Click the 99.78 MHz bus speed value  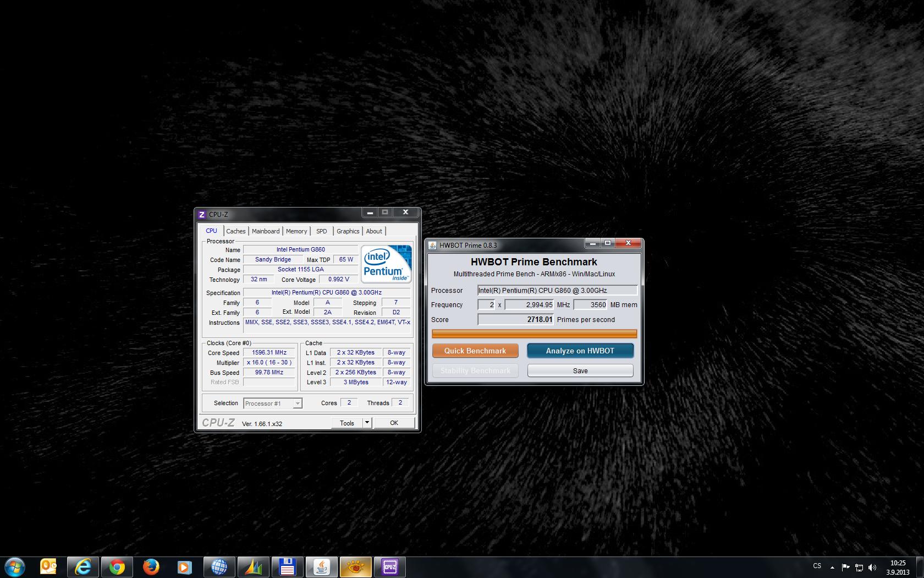(269, 372)
